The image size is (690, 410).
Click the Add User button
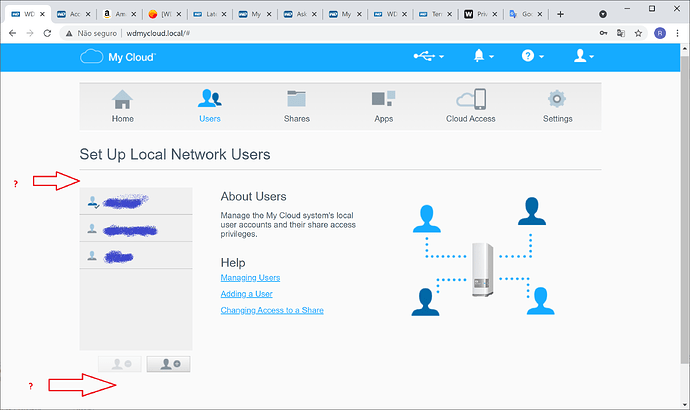click(169, 364)
